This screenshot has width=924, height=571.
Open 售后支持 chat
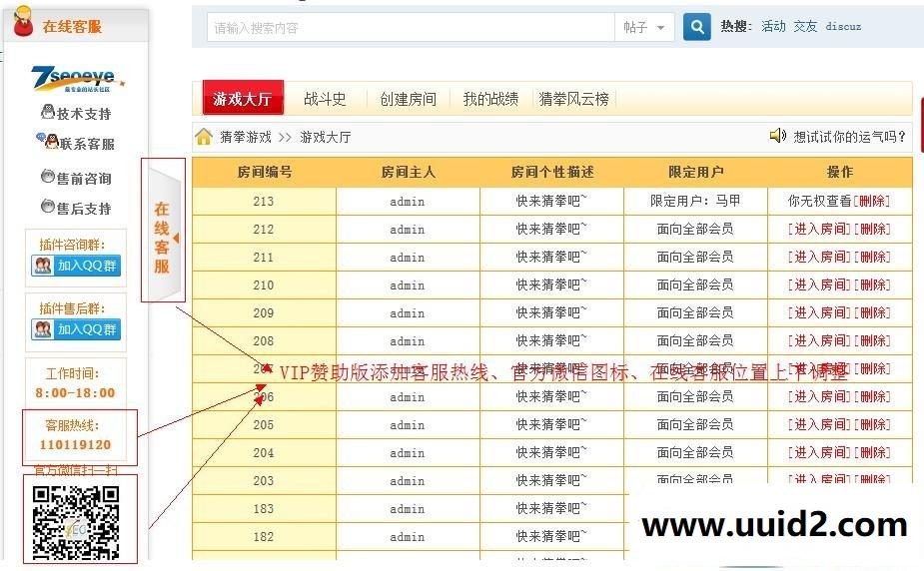[x=76, y=208]
